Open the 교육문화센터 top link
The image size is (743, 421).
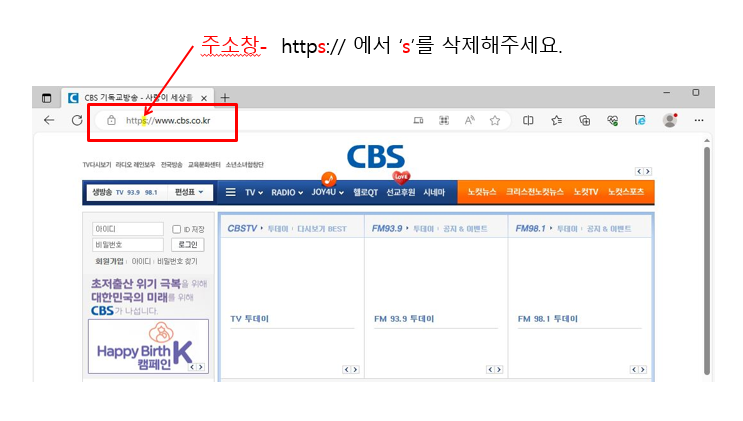(204, 165)
